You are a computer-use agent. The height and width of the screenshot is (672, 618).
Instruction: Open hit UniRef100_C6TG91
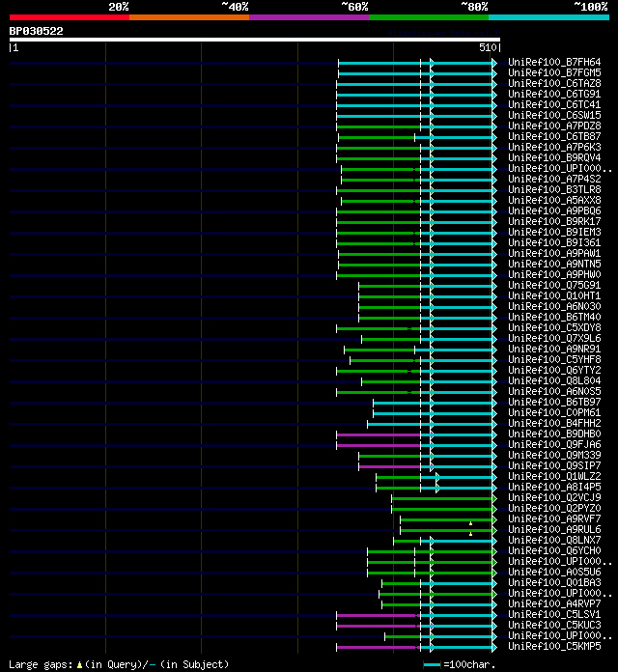click(554, 94)
